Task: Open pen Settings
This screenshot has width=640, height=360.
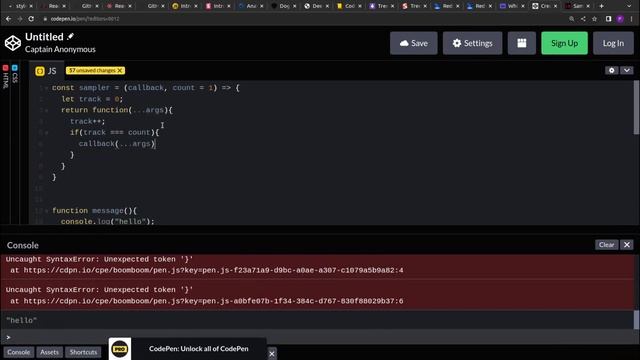Action: [472, 43]
